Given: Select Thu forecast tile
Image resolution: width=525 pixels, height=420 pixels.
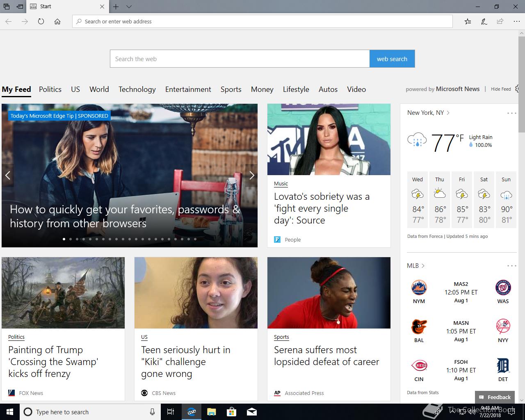Looking at the screenshot, I should pyautogui.click(x=440, y=200).
